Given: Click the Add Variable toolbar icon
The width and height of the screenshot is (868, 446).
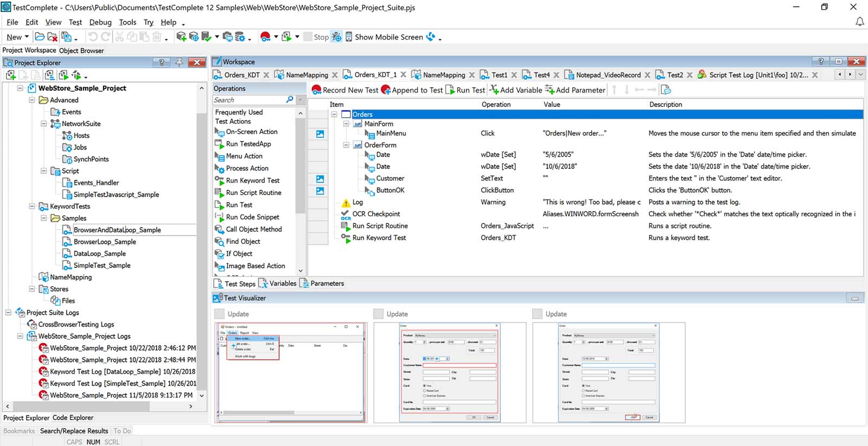Looking at the screenshot, I should point(494,90).
